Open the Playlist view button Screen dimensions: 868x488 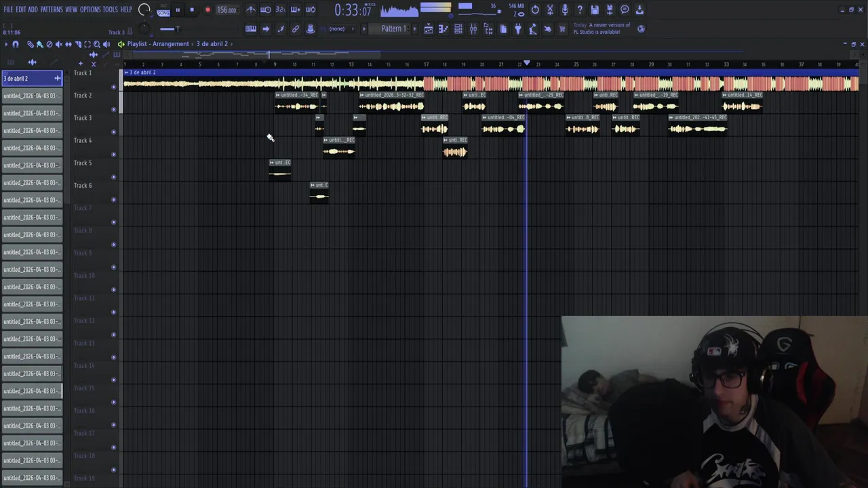pyautogui.click(x=429, y=29)
